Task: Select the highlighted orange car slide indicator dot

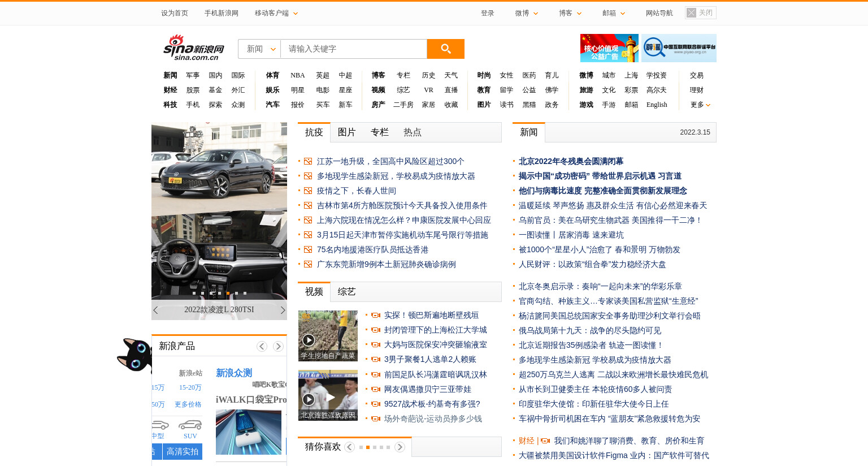Action: (228, 293)
